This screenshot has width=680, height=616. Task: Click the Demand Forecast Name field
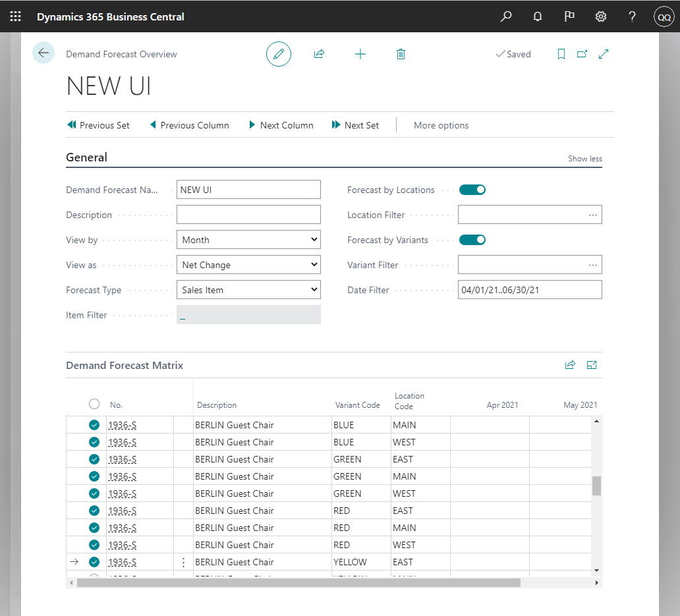tap(248, 190)
